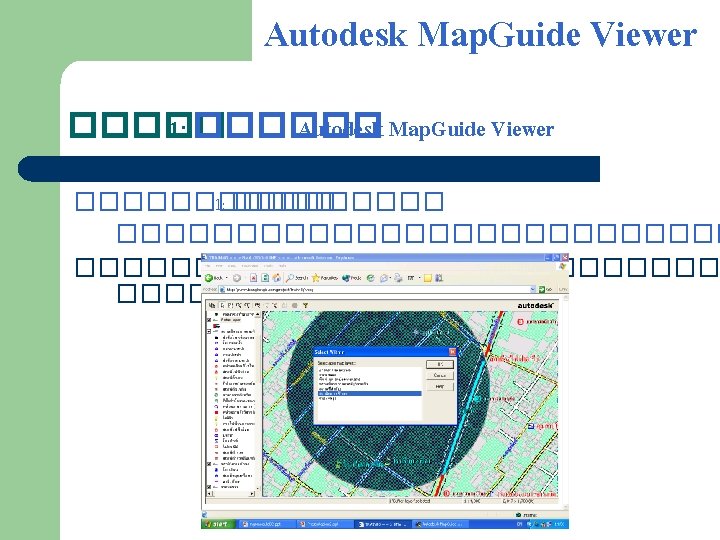Select the MapGuide arrow select tool

[x=222, y=305]
